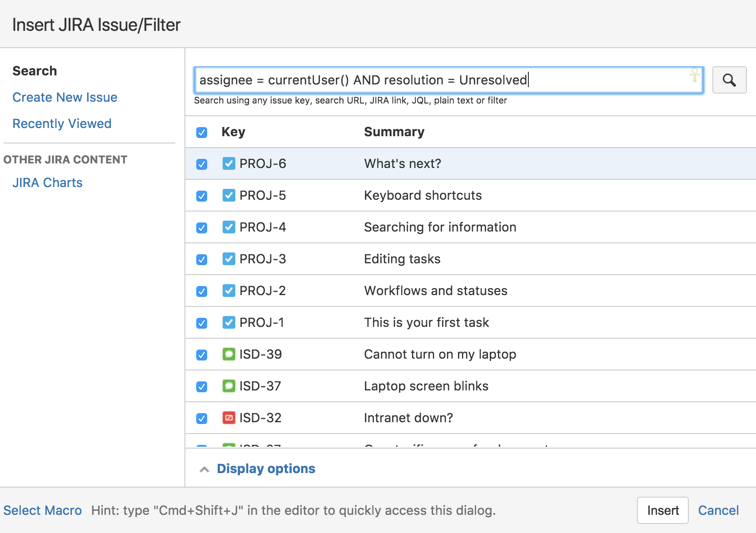
Task: Switch to Recently Viewed
Action: (x=62, y=123)
